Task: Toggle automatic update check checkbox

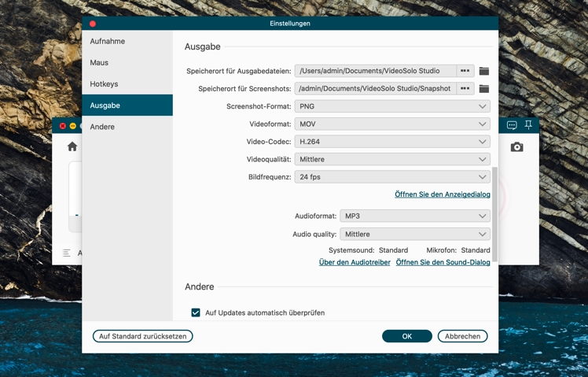Action: [196, 312]
